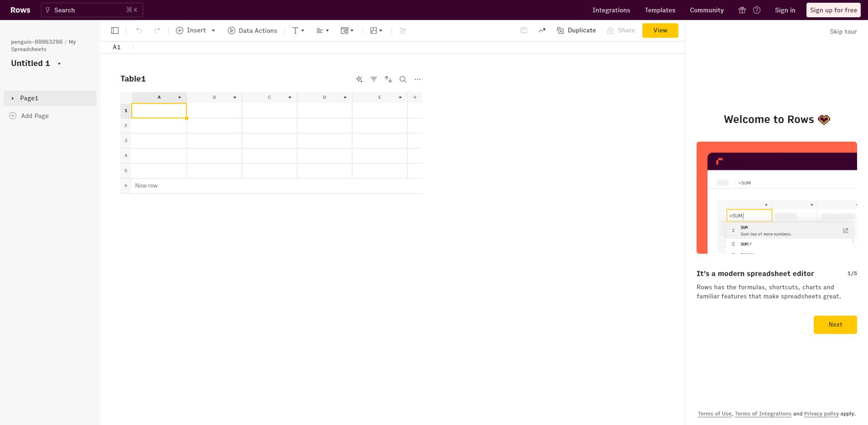The image size is (868, 425).
Task: Open Community menu item
Action: (x=707, y=10)
